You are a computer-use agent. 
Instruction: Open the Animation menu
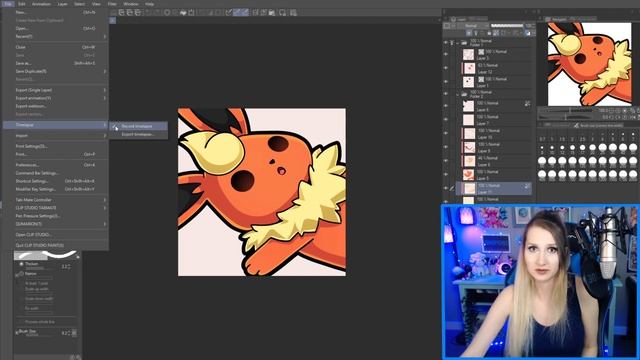click(x=41, y=4)
